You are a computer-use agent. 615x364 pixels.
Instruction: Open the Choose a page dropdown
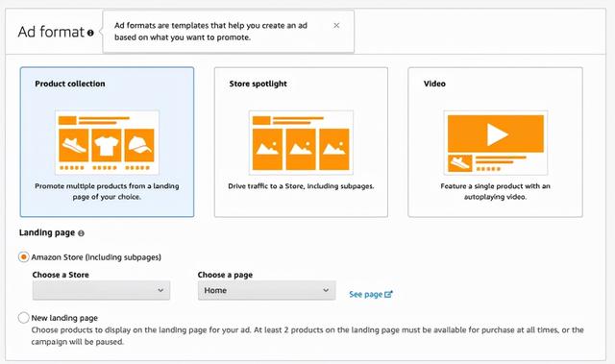pos(267,290)
